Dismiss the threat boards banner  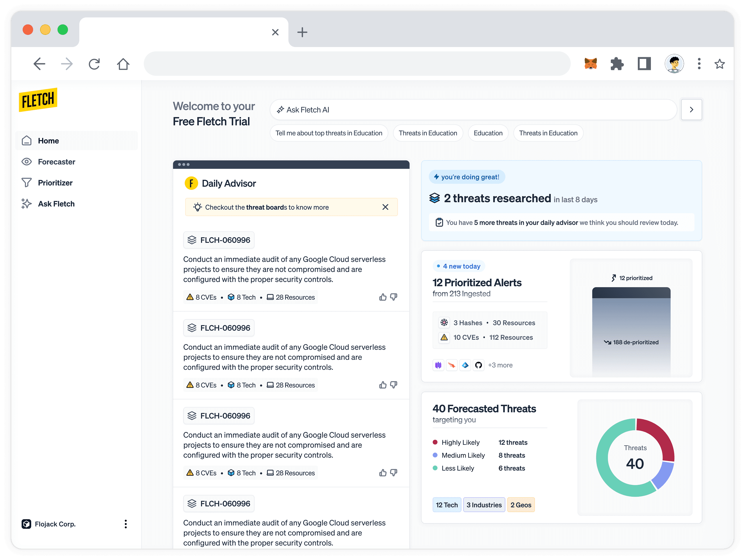click(385, 207)
